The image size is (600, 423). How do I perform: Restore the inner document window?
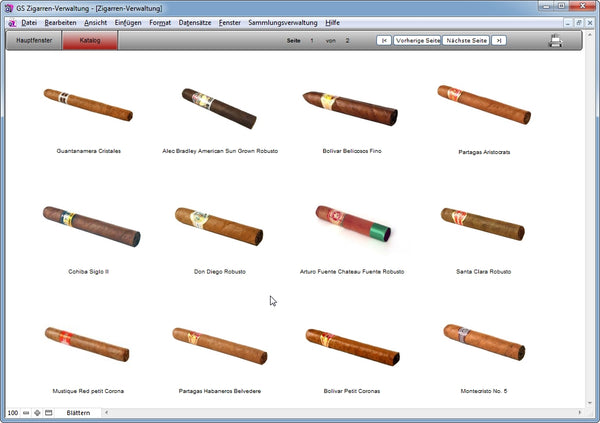pyautogui.click(x=579, y=23)
